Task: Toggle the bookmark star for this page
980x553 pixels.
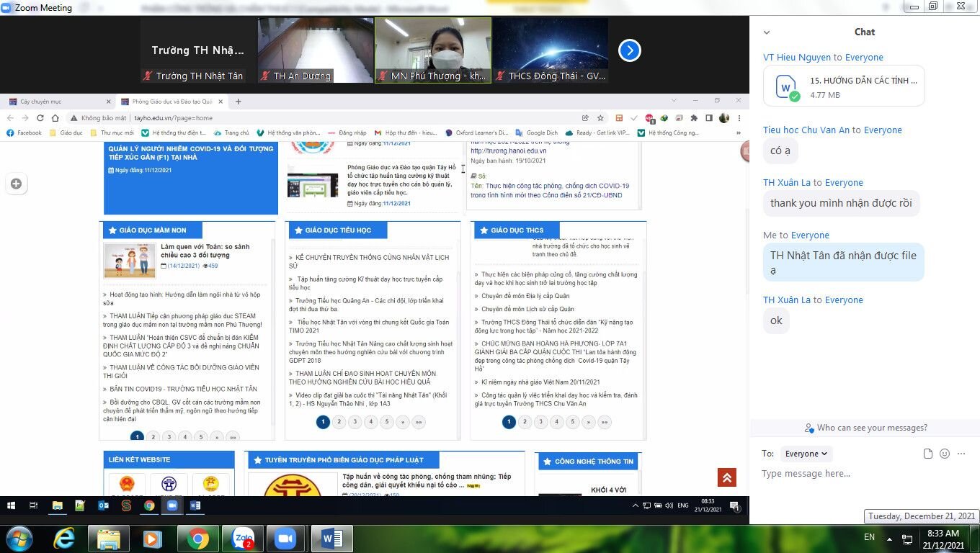Action: [600, 117]
